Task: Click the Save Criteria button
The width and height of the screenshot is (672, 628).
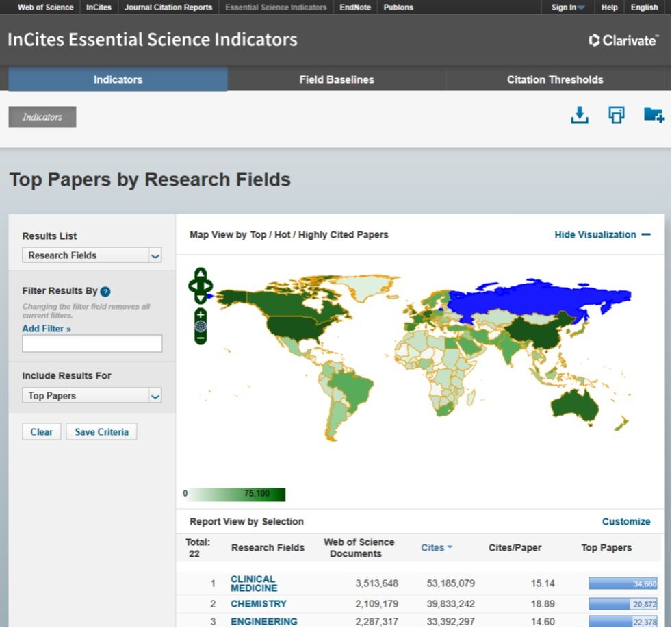Action: (x=101, y=432)
